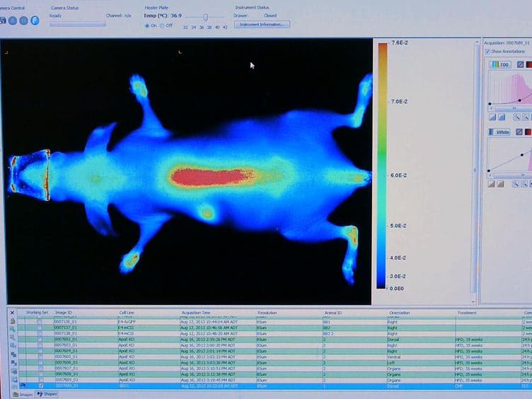Click middle curve point on 700 histogram
The image size is (532, 399).
[x=519, y=100]
